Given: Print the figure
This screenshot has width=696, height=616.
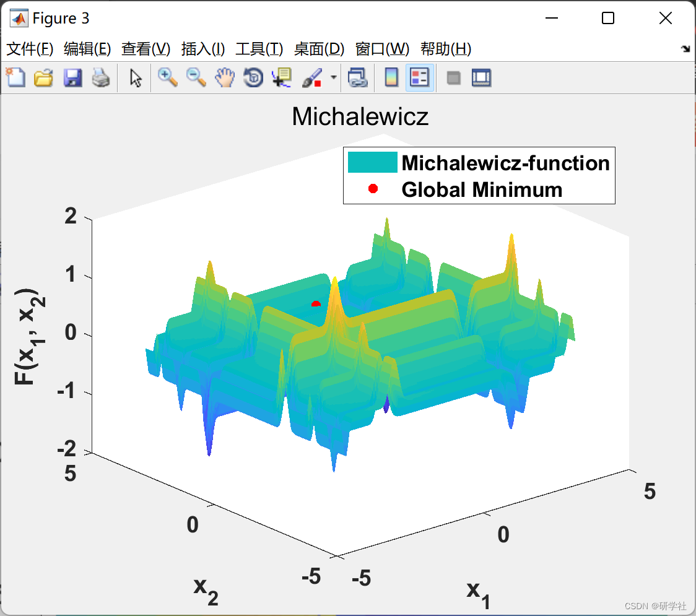Looking at the screenshot, I should pyautogui.click(x=101, y=77).
